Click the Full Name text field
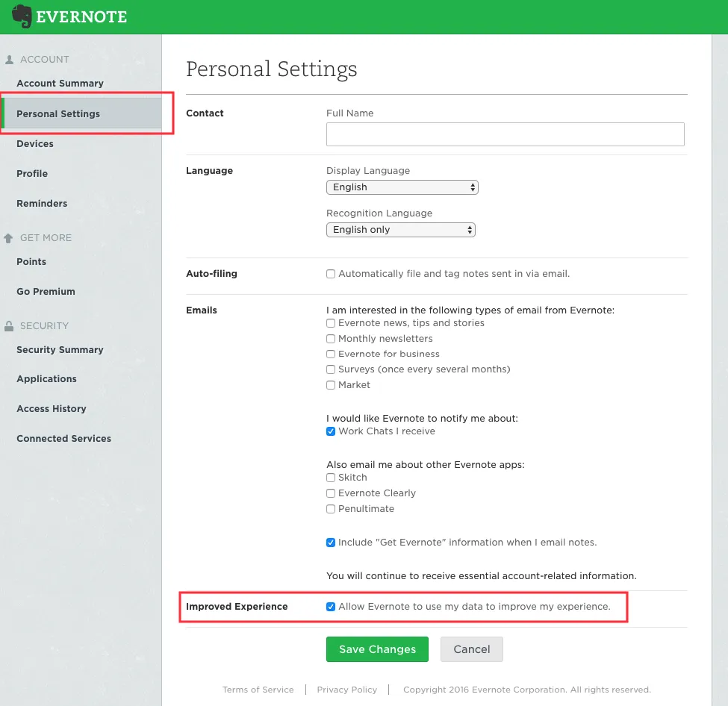This screenshot has width=728, height=706. point(505,134)
